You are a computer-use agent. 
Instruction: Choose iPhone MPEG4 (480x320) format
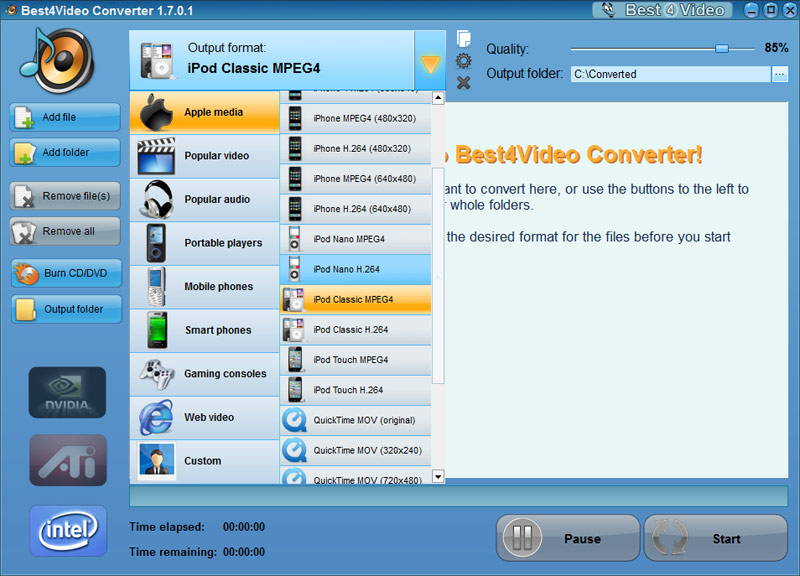click(x=356, y=118)
